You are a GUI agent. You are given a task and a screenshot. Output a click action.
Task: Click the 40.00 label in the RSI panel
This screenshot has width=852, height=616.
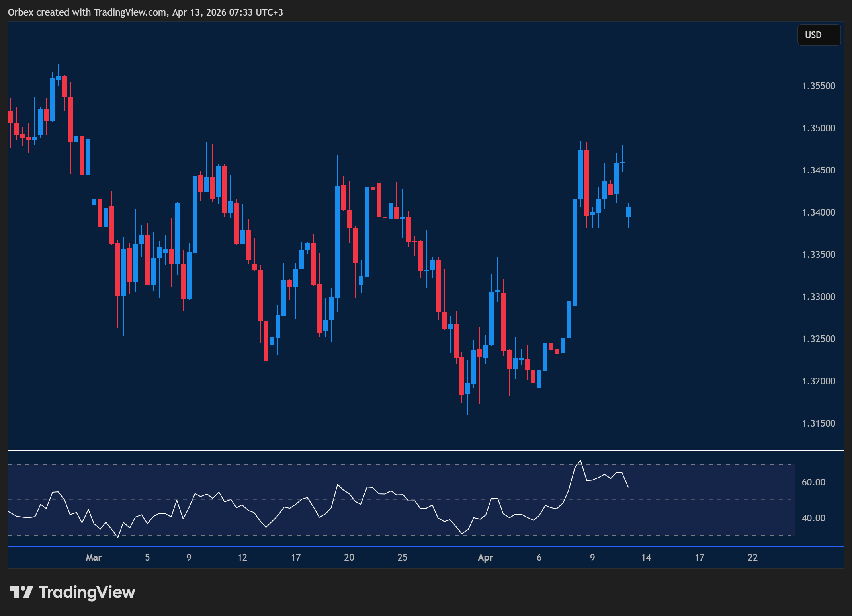tap(813, 518)
